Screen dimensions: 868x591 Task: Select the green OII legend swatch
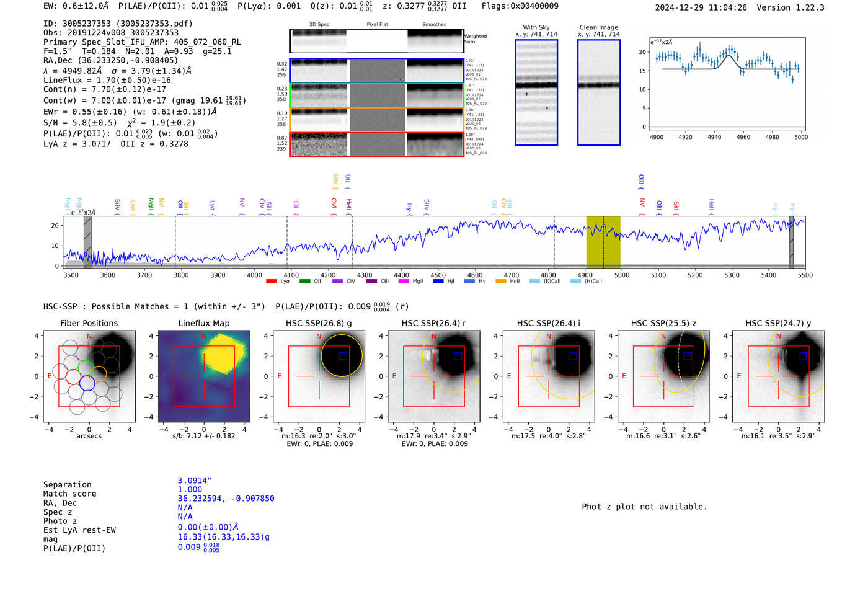[x=304, y=282]
